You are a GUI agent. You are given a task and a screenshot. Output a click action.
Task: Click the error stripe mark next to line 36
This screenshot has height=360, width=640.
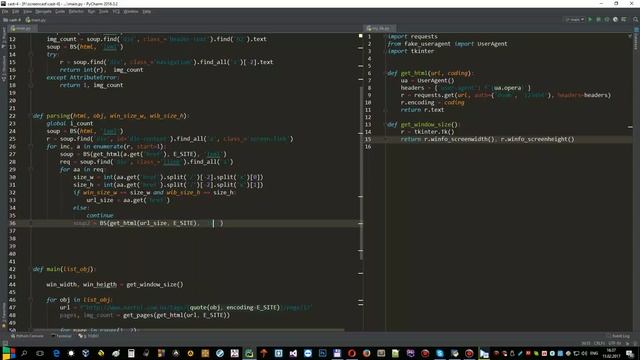click(x=360, y=223)
